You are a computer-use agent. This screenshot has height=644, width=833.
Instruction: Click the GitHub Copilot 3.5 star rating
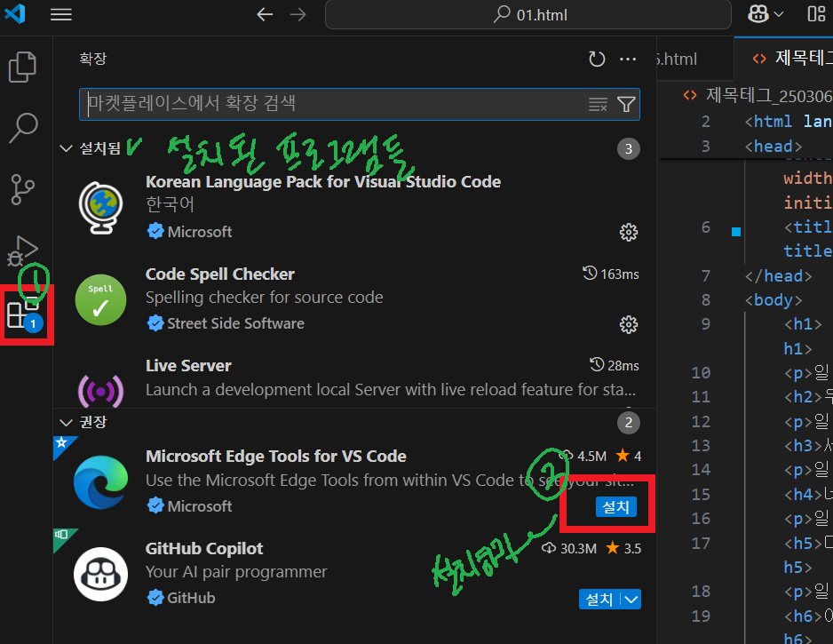click(623, 548)
